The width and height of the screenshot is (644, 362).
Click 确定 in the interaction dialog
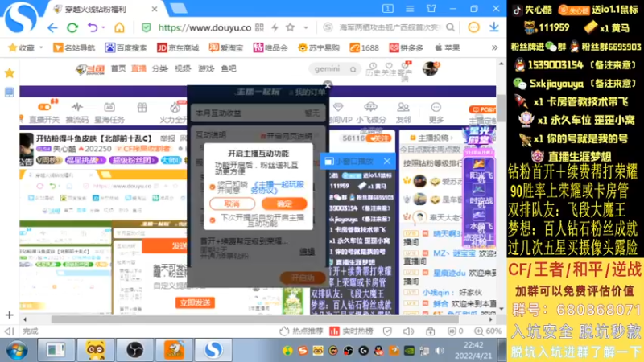(284, 204)
